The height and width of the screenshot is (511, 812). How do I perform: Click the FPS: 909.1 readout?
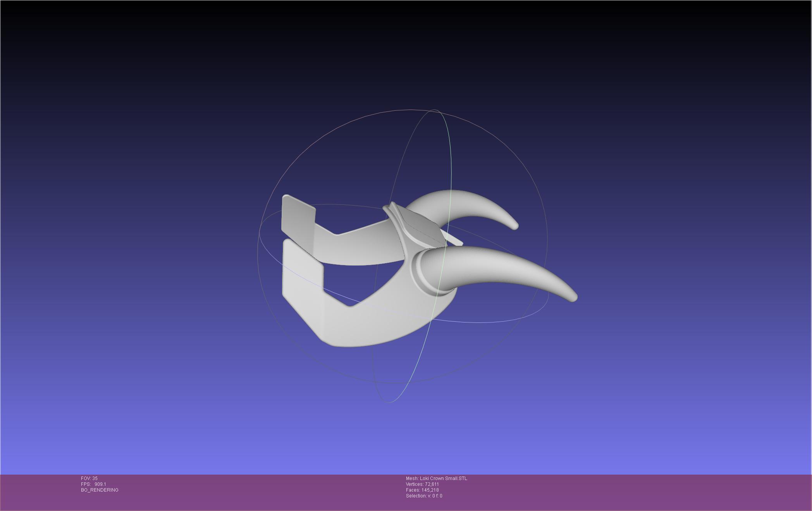click(x=93, y=484)
